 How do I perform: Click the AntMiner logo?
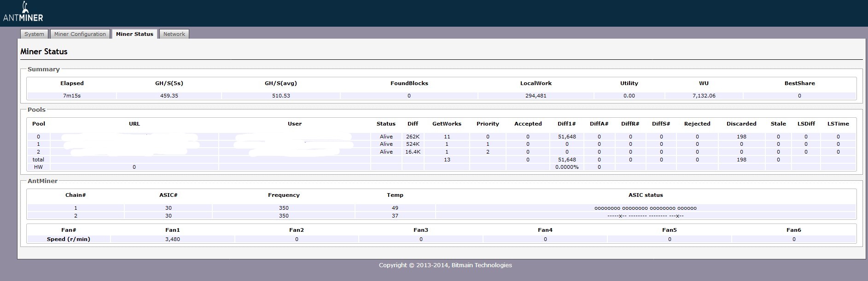tap(23, 12)
